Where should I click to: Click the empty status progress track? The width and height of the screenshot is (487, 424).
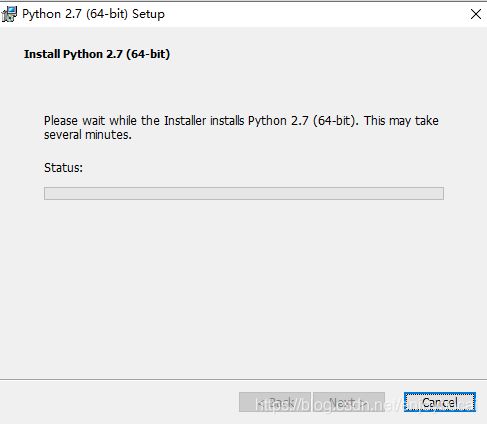coord(244,193)
